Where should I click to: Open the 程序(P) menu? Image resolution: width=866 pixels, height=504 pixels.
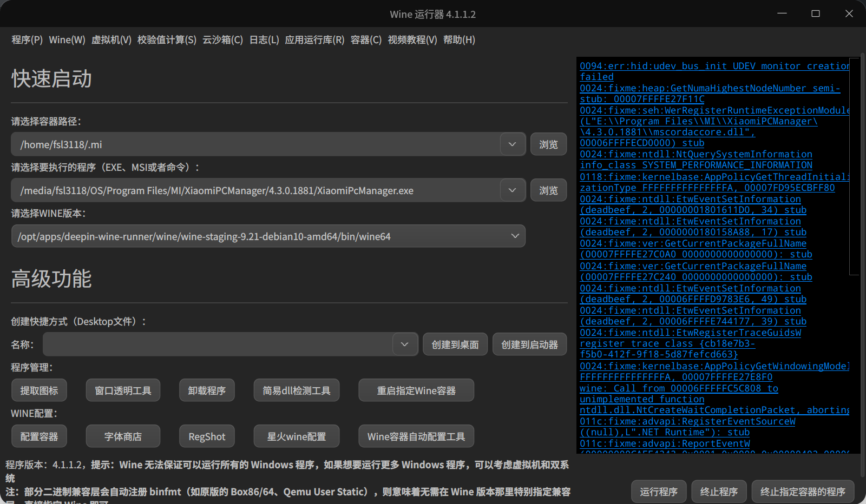tap(27, 40)
